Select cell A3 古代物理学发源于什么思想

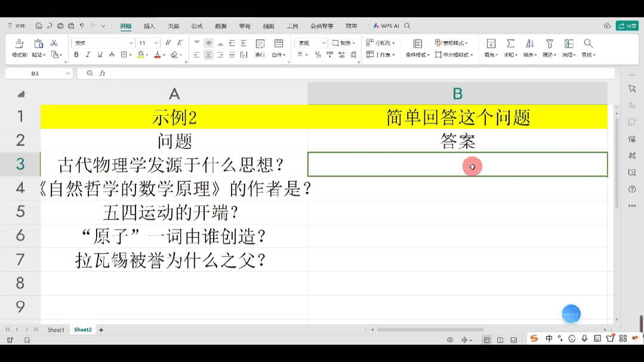click(174, 165)
